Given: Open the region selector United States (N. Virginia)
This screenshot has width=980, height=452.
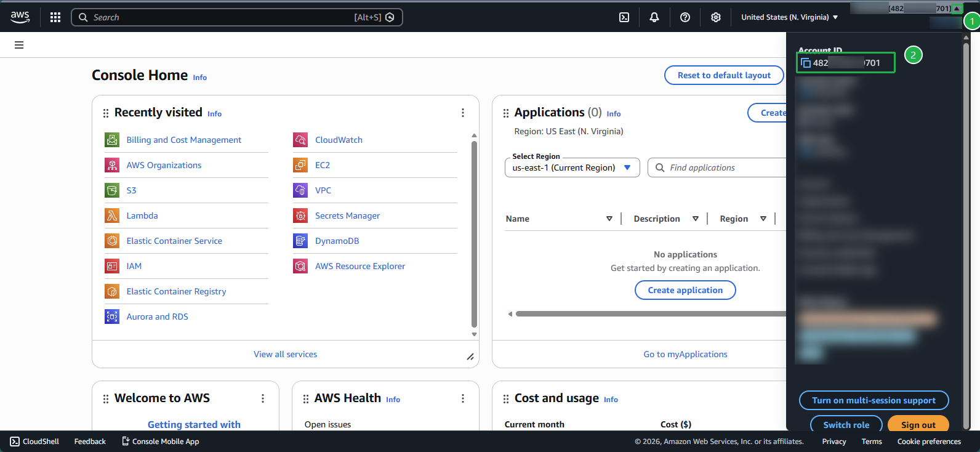Looking at the screenshot, I should (x=789, y=17).
